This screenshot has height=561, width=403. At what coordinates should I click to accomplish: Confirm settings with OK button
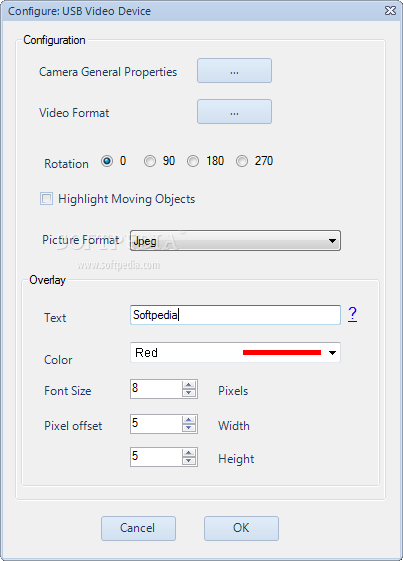pyautogui.click(x=241, y=528)
